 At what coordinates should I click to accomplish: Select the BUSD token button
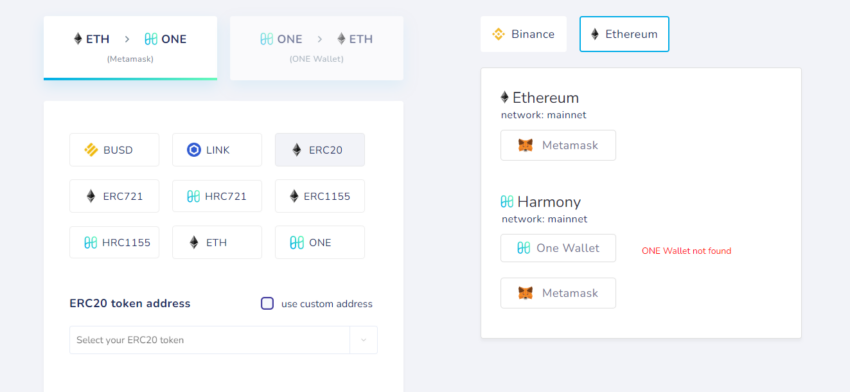[114, 150]
